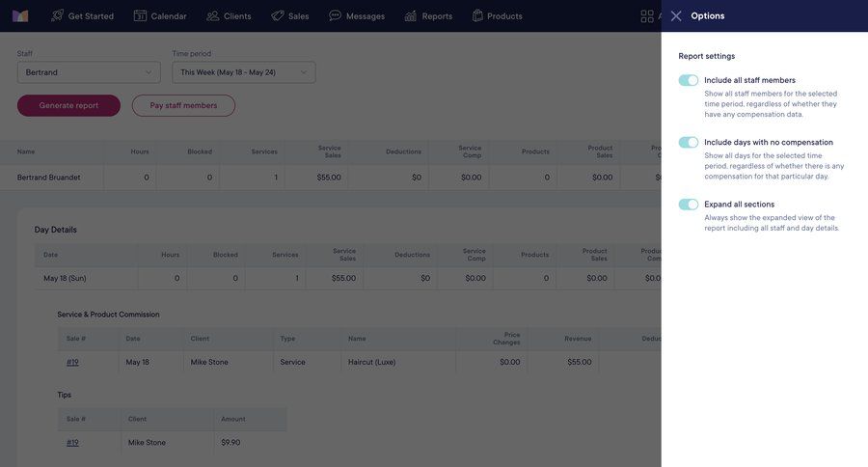This screenshot has height=467, width=868.
Task: Open the Clients menu
Action: point(229,16)
